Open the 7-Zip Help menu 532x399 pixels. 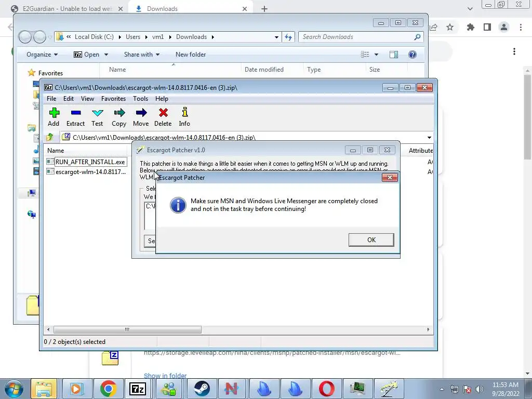click(162, 99)
